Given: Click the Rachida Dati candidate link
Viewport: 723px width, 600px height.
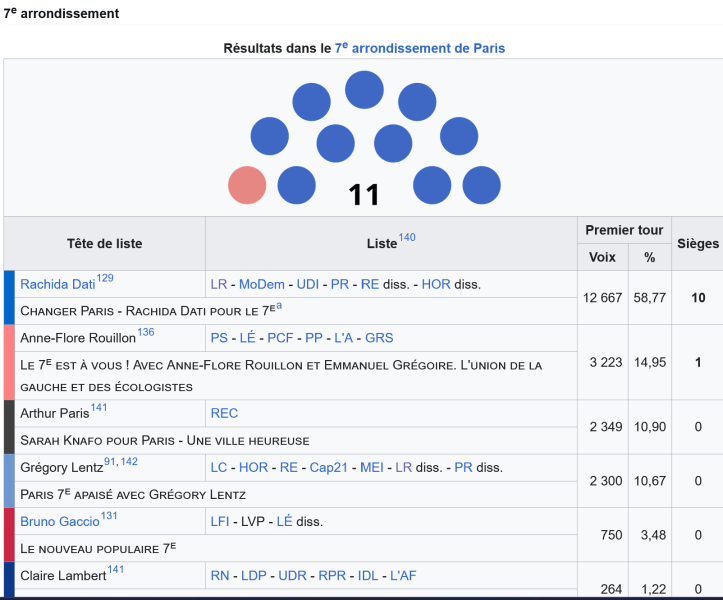Looking at the screenshot, I should click(58, 284).
